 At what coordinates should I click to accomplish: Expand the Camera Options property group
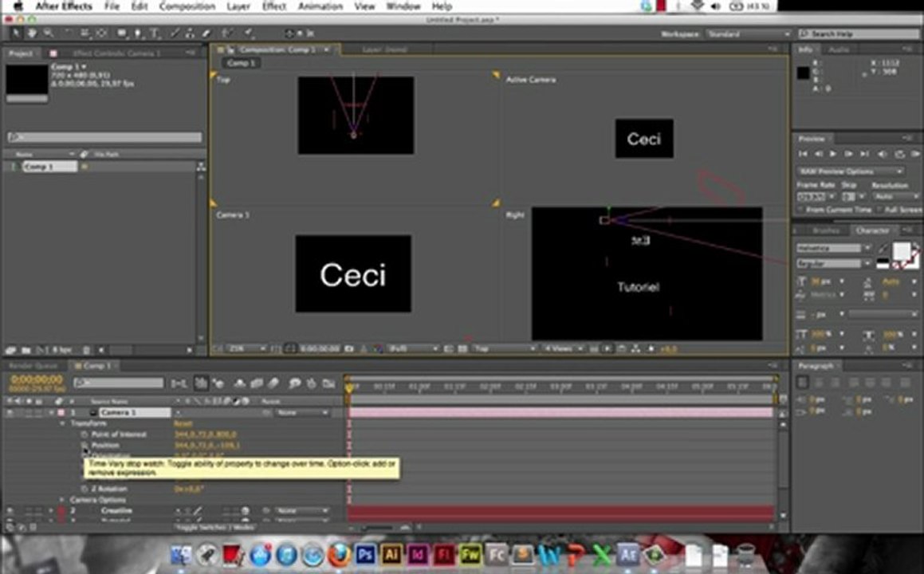click(x=62, y=500)
